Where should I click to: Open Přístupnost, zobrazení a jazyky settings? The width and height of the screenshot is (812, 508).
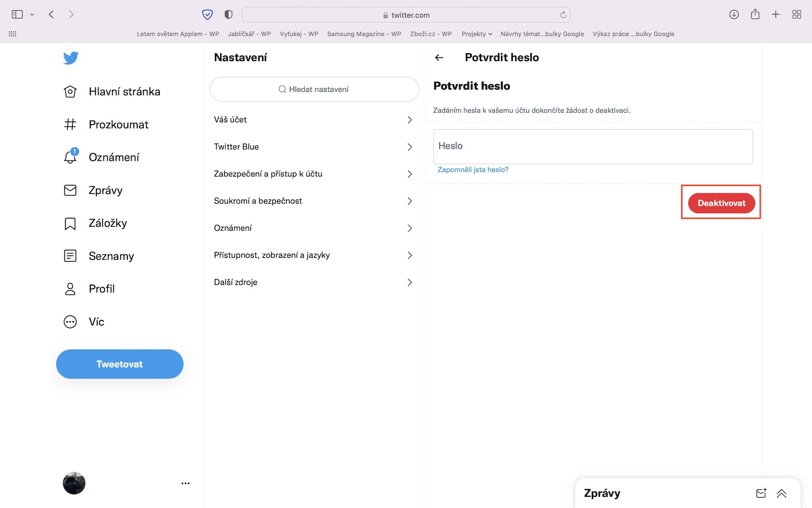pyautogui.click(x=313, y=255)
